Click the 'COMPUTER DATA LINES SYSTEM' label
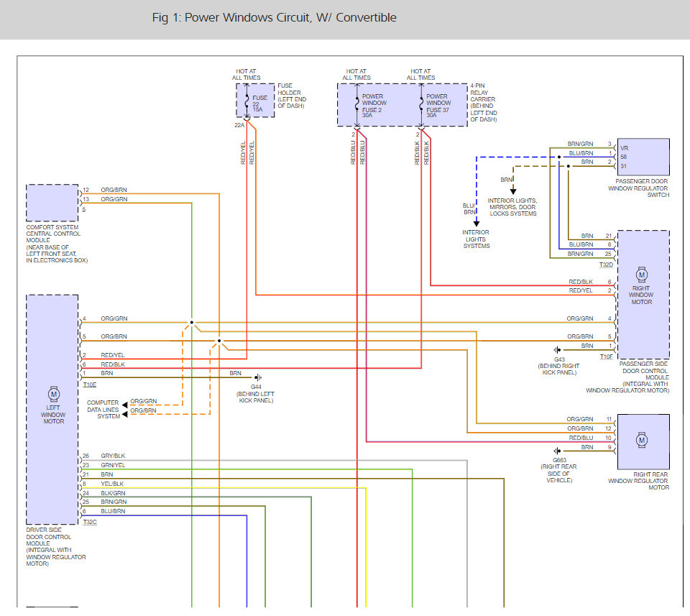Viewport: 690px width, 616px height. coord(103,409)
